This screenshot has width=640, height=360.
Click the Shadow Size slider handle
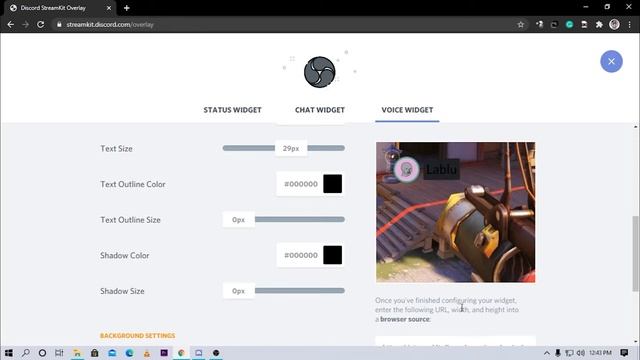(x=238, y=291)
